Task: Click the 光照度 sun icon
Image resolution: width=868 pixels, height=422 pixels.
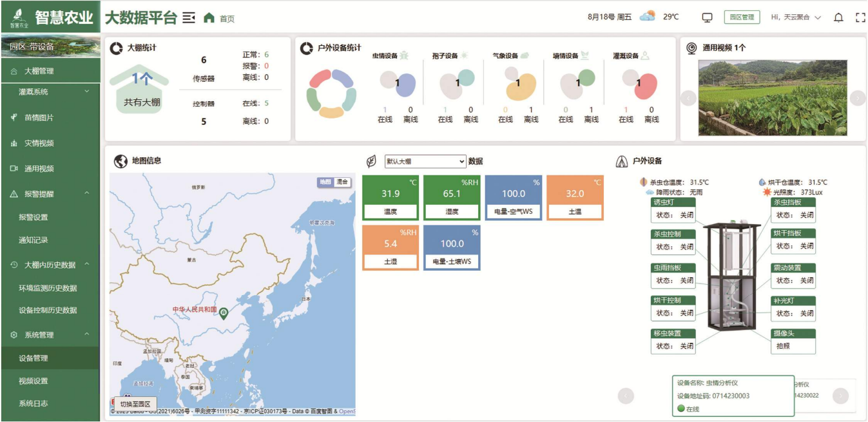Action: click(x=767, y=192)
